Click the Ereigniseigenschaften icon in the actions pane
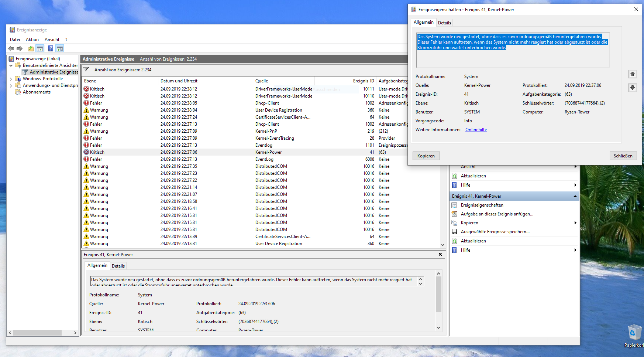This screenshot has width=644, height=357. coord(455,205)
